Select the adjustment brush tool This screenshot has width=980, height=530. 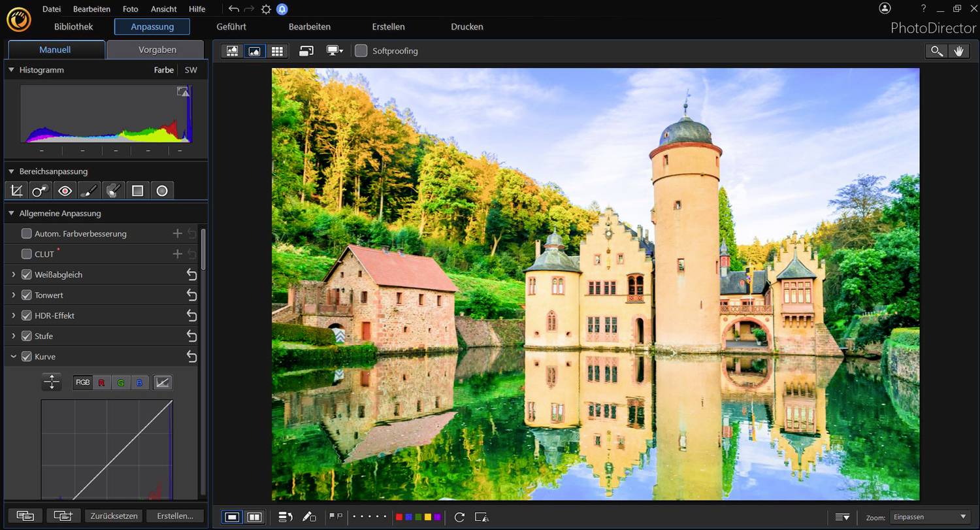pyautogui.click(x=89, y=190)
